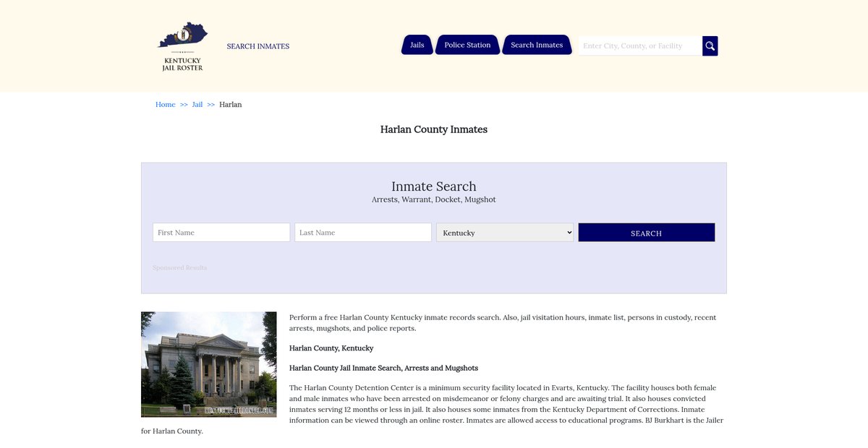Open the Police Station nav tab
This screenshot has width=868, height=448.
pos(467,45)
